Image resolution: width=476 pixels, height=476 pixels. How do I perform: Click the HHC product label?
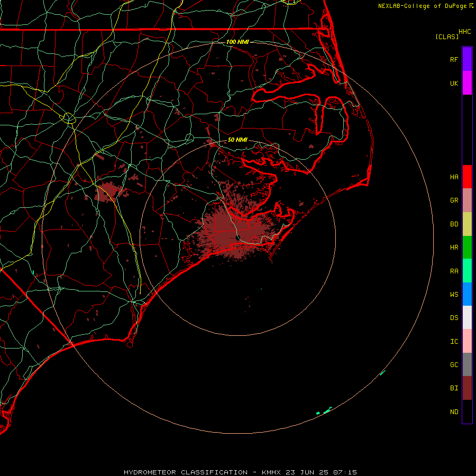coord(464,32)
